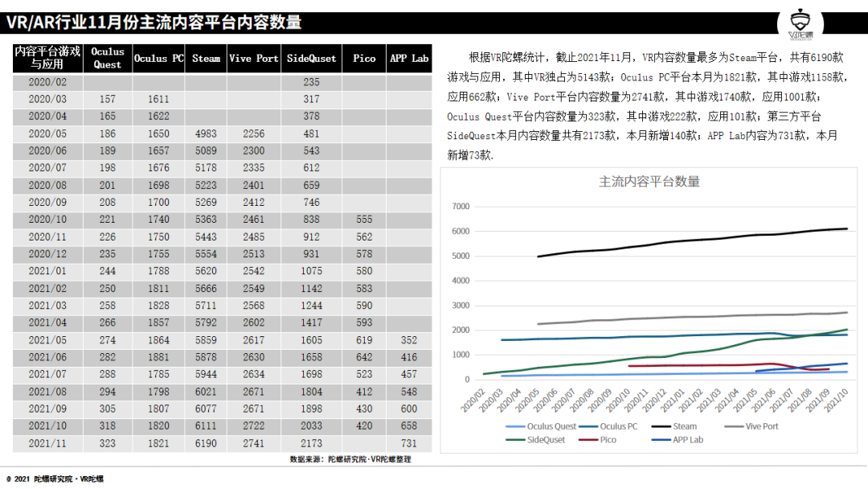The image size is (868, 489).
Task: Click the Oculus PC value 1611
Action: pyautogui.click(x=158, y=99)
